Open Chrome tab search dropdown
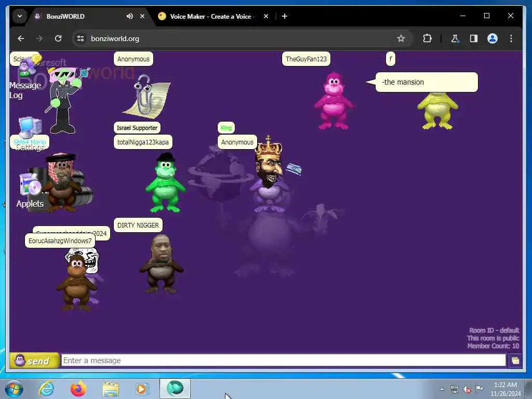532x399 pixels. pos(20,16)
